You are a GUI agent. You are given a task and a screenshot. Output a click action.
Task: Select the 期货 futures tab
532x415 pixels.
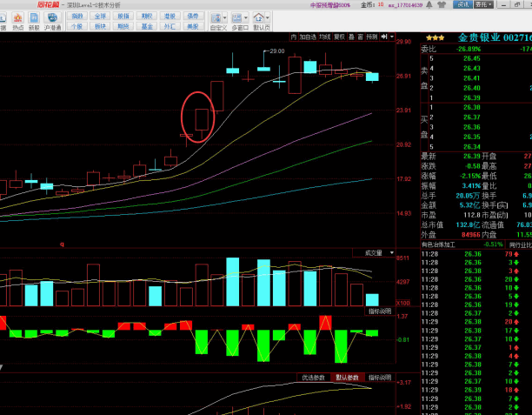tap(123, 26)
